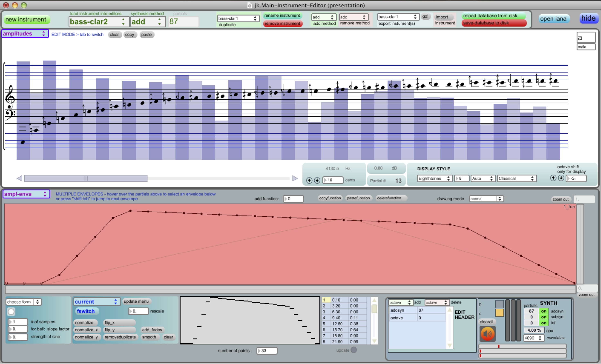Click the go! export button
Image resolution: width=601 pixels, height=364 pixels.
[x=425, y=17]
